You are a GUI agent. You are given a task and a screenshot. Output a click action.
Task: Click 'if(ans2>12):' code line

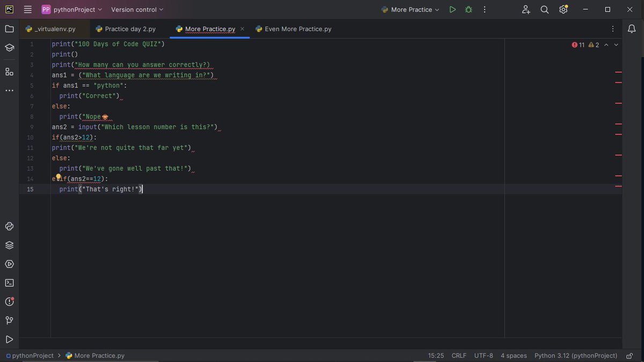click(x=74, y=137)
